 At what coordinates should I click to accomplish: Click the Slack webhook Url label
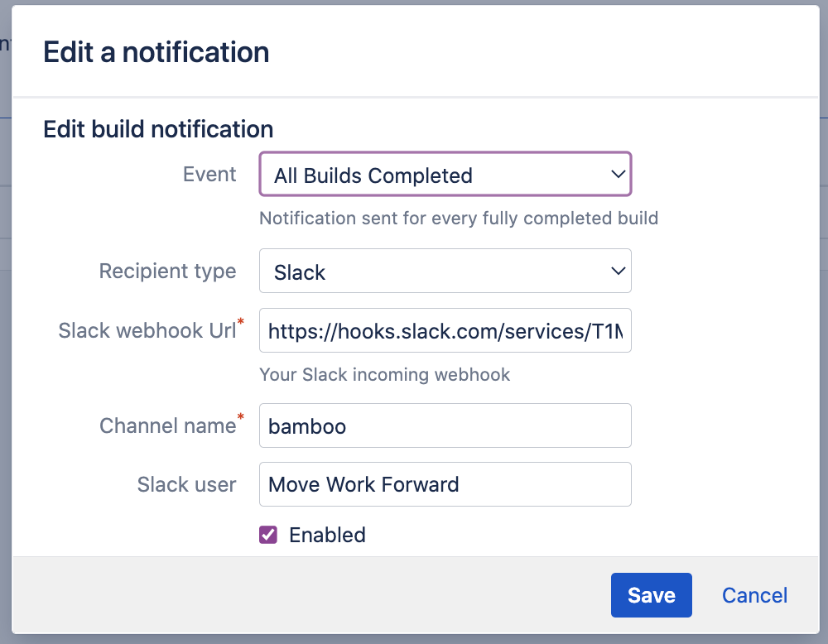[147, 331]
